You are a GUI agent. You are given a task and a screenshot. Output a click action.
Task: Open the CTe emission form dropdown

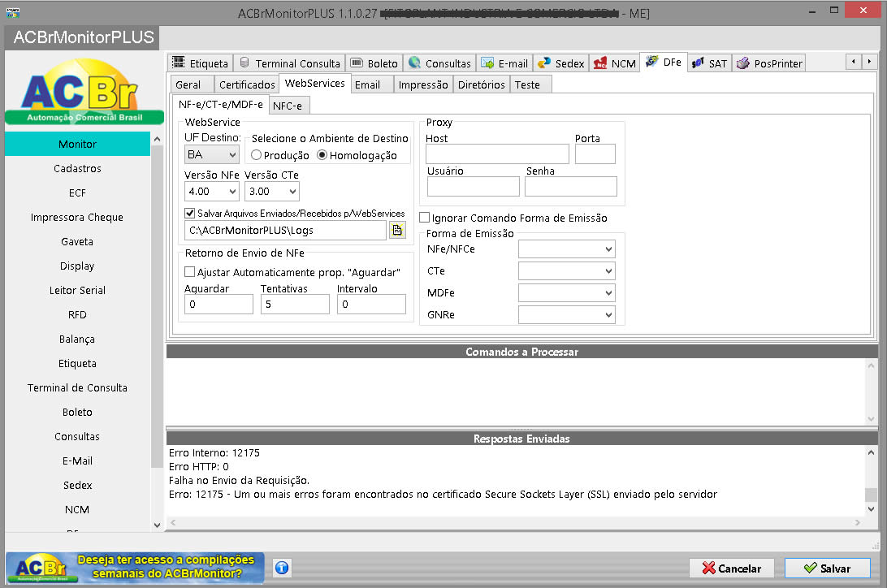(566, 270)
